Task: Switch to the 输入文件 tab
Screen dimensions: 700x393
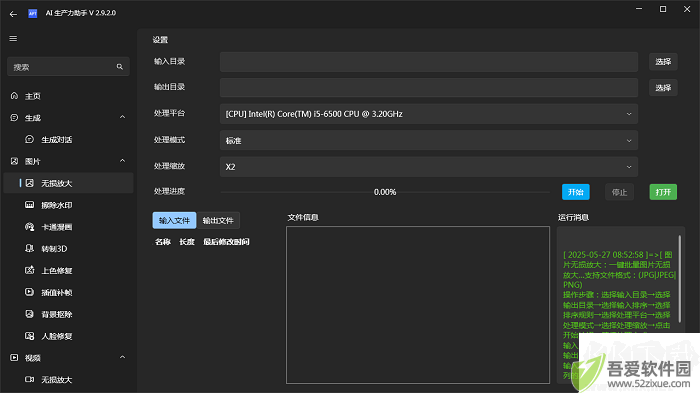Action: pyautogui.click(x=174, y=220)
